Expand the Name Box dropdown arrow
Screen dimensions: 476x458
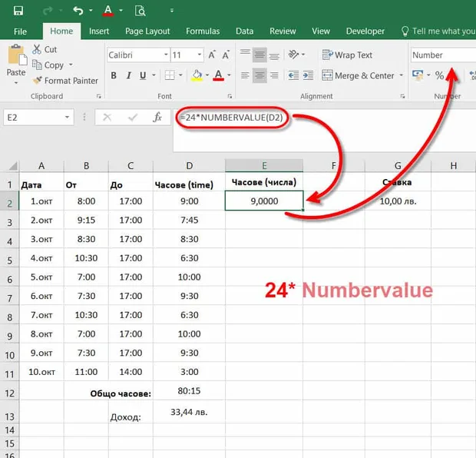pos(67,118)
